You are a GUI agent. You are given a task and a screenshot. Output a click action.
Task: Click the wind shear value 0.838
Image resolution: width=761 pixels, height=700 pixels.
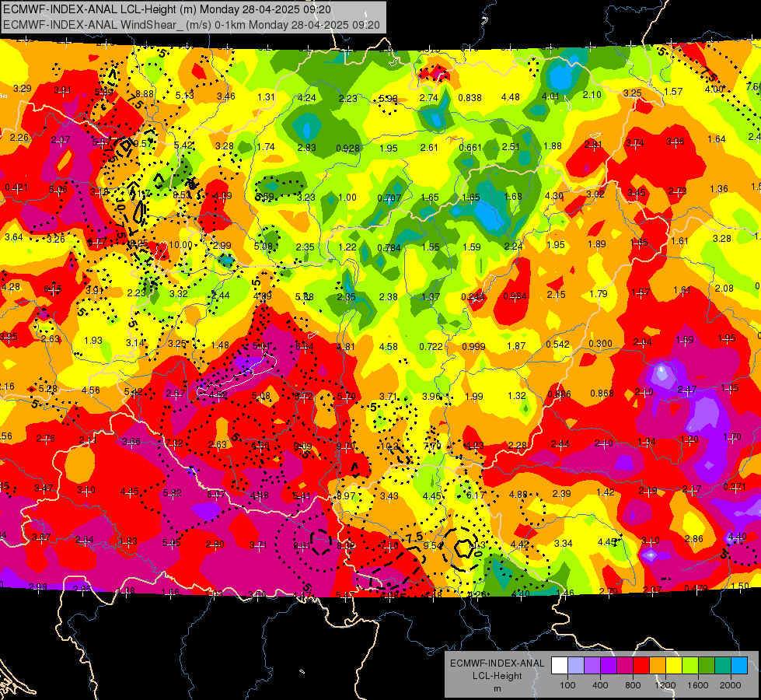pos(470,98)
